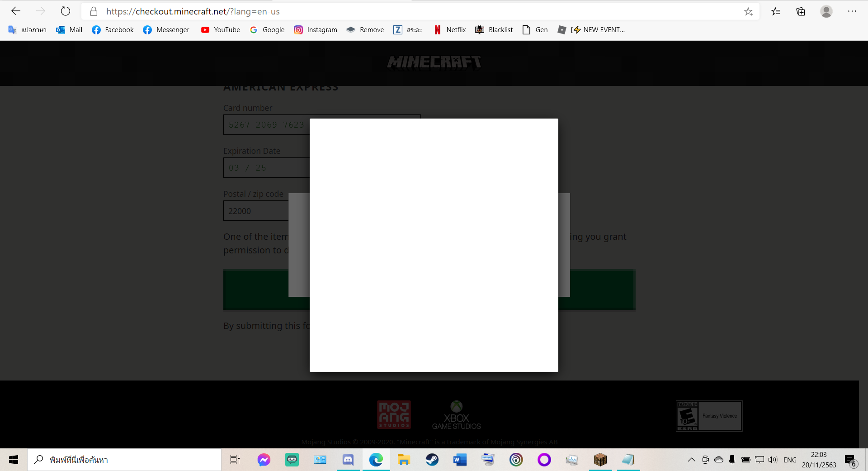
Task: Click the browser forward arrow
Action: click(41, 11)
